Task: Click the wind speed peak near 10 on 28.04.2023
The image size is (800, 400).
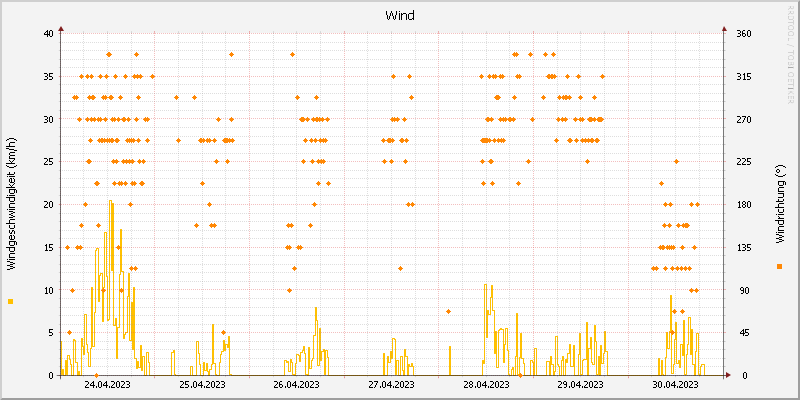Action: (485, 285)
